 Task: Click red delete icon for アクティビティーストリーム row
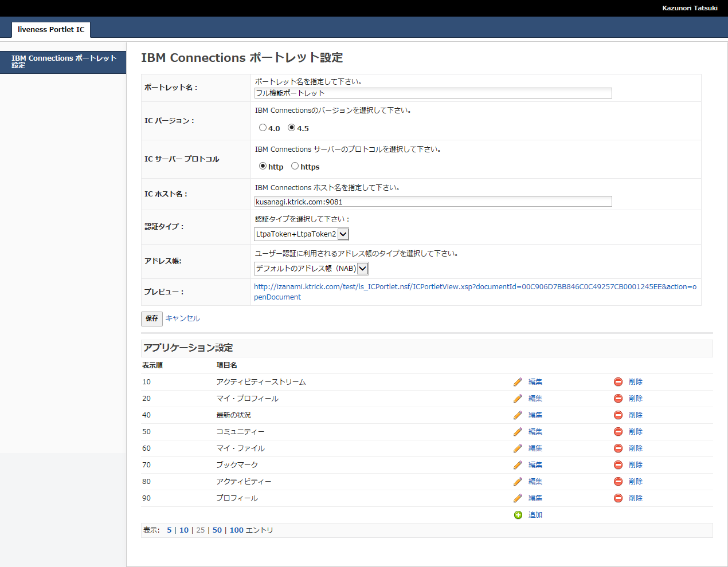point(618,382)
